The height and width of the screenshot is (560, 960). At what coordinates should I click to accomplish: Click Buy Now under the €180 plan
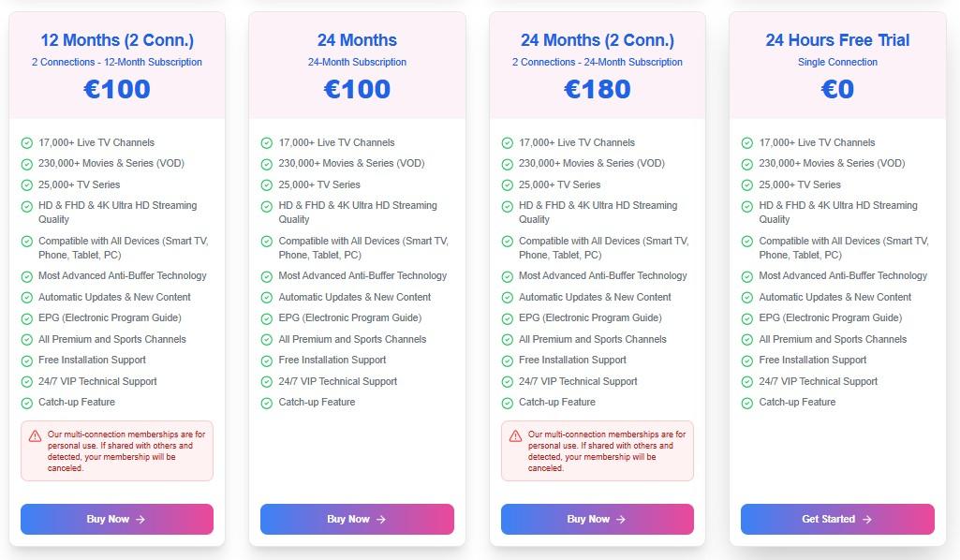[x=597, y=519]
